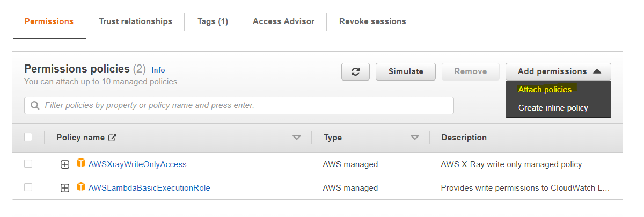Open the Type column sort arrow
The height and width of the screenshot is (217, 644).
[415, 138]
